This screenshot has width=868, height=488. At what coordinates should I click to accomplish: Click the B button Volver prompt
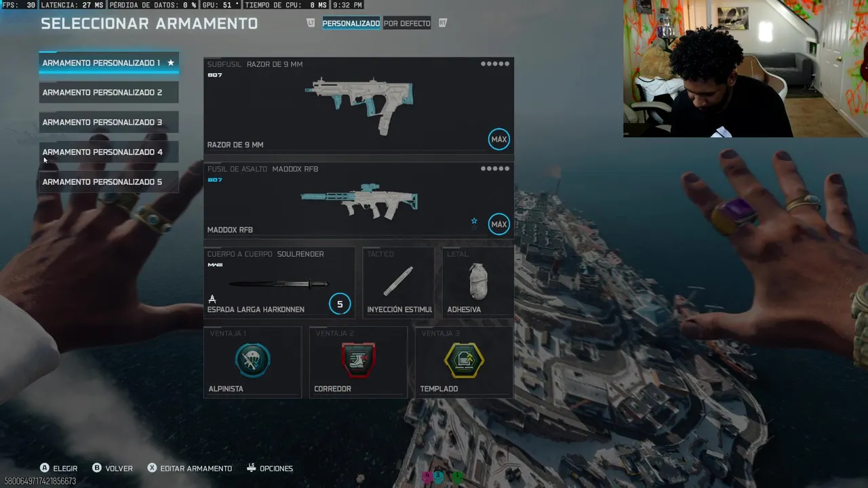click(x=113, y=468)
